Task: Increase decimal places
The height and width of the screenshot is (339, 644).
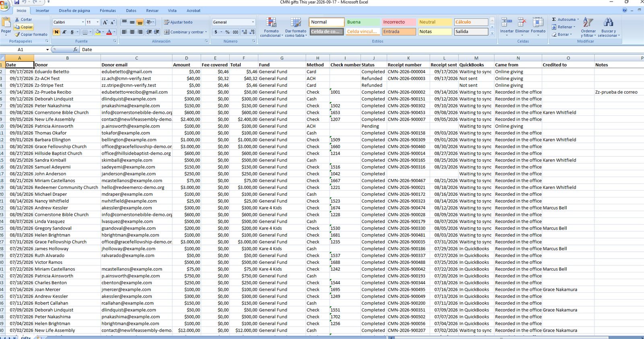Action: 245,32
